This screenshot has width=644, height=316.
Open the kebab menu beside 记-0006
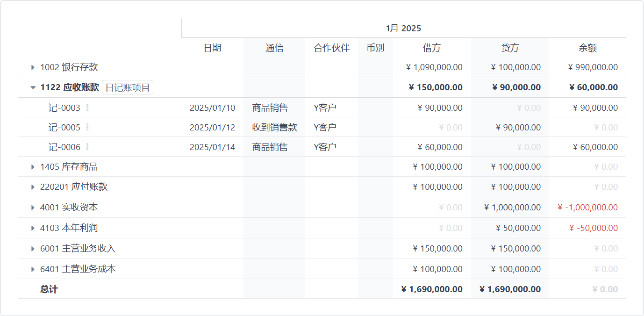pos(87,147)
